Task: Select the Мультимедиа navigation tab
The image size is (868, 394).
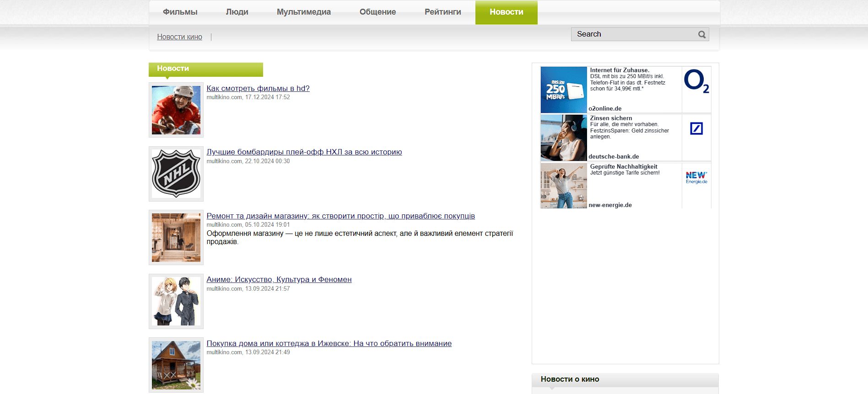Action: [304, 12]
